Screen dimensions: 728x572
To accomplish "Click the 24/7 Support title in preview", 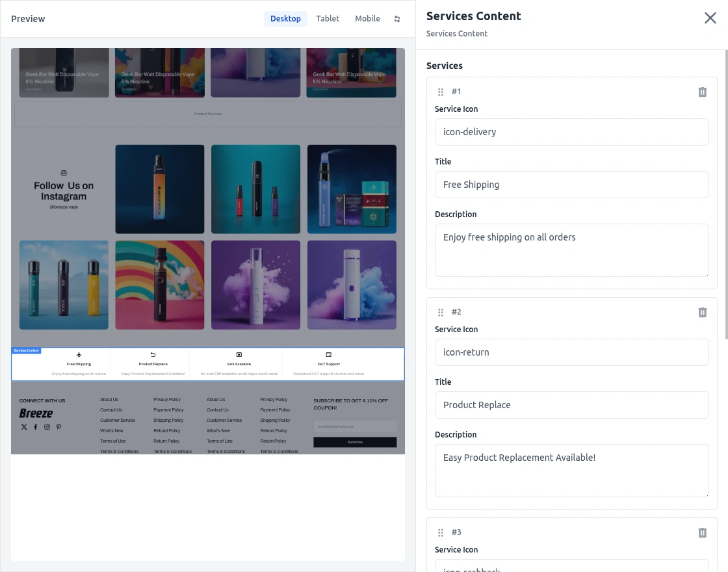I will pyautogui.click(x=329, y=364).
